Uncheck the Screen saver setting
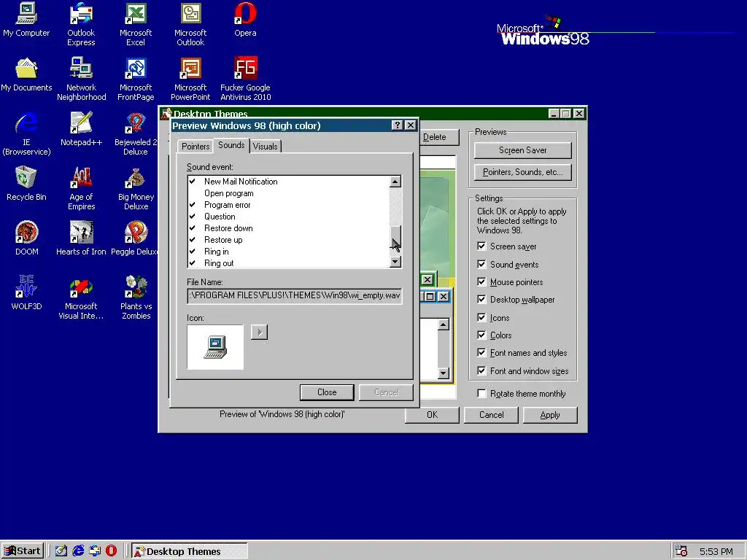Screen dimensions: 747x560 [481, 246]
